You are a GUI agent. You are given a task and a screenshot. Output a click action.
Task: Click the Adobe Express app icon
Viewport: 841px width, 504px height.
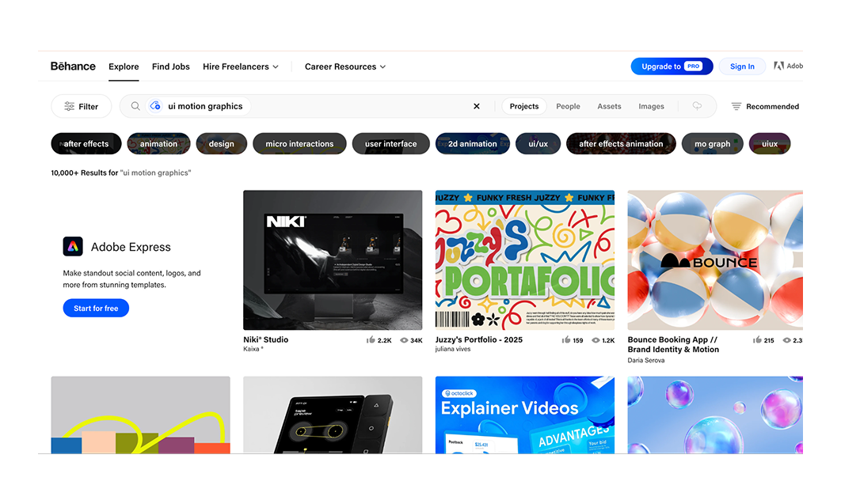[x=73, y=246]
